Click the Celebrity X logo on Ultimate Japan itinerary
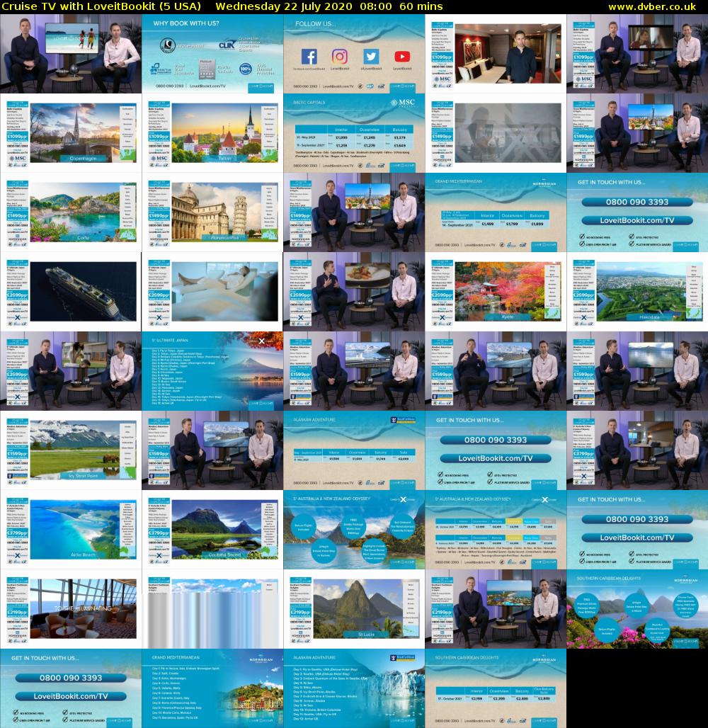This screenshot has width=708, height=728. pyautogui.click(x=261, y=341)
